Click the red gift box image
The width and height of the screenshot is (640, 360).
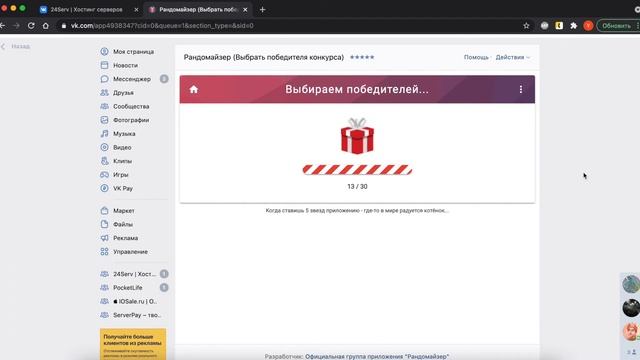[x=357, y=136]
